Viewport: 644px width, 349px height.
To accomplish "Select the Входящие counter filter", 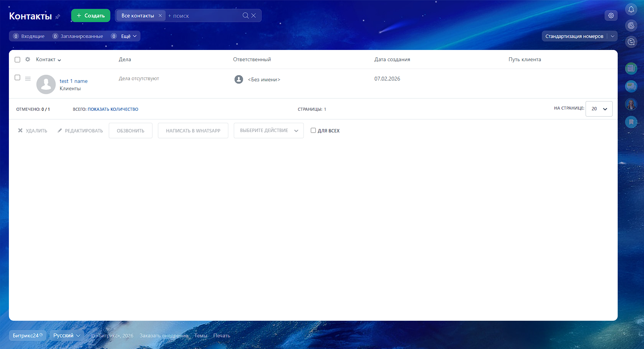I will [x=29, y=36].
